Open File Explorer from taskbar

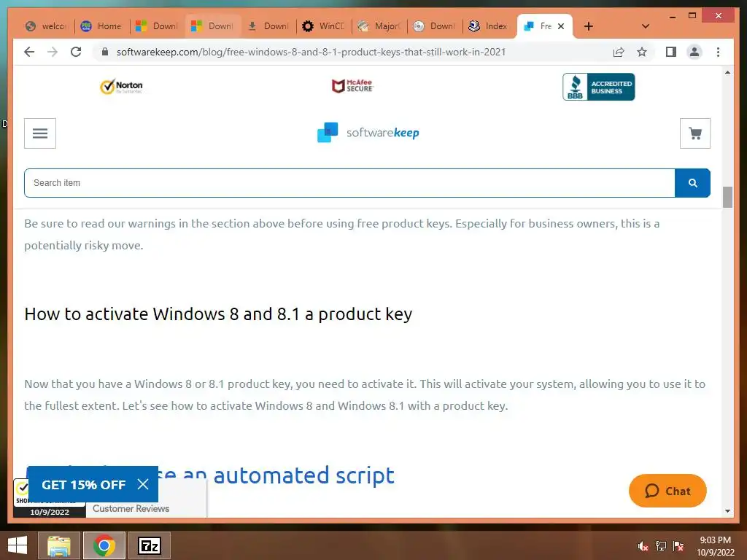(x=59, y=545)
